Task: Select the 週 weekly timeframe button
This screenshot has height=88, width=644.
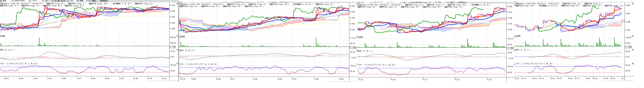Action: pyautogui.click(x=58, y=1)
